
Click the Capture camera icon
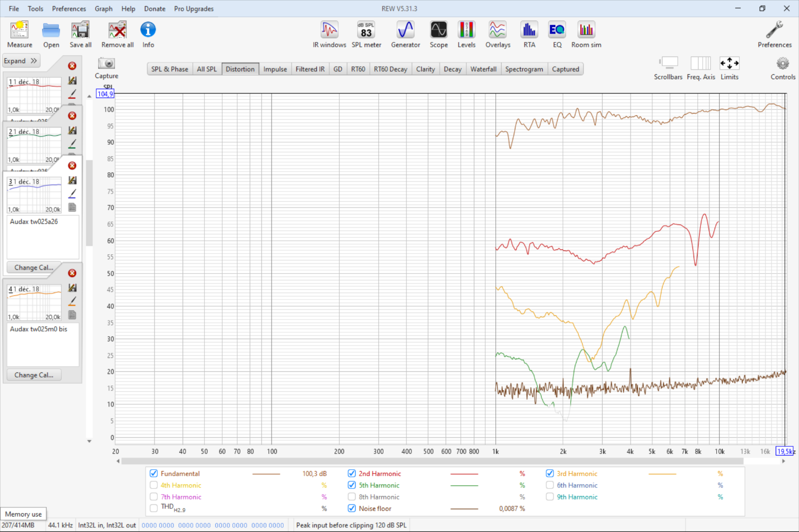(x=106, y=64)
